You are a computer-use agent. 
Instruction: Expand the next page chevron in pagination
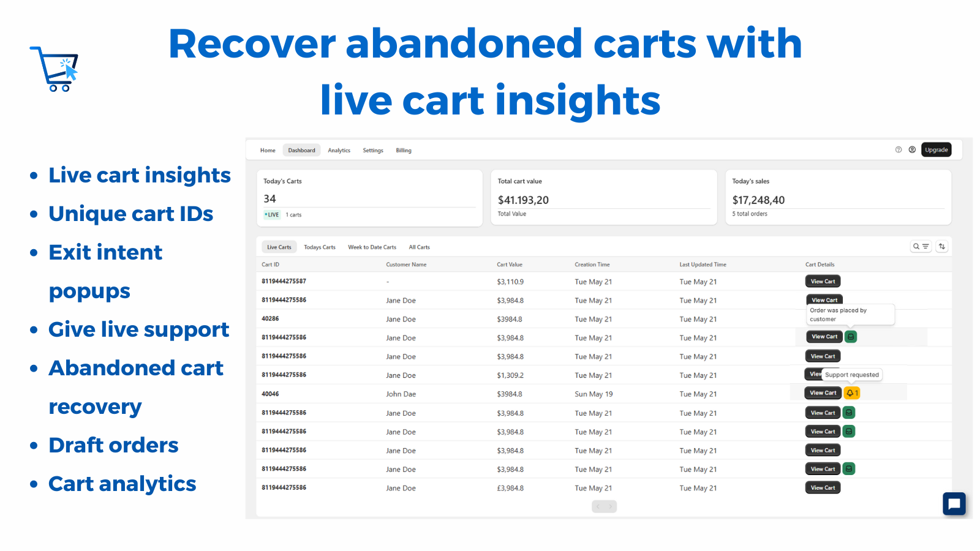point(611,506)
